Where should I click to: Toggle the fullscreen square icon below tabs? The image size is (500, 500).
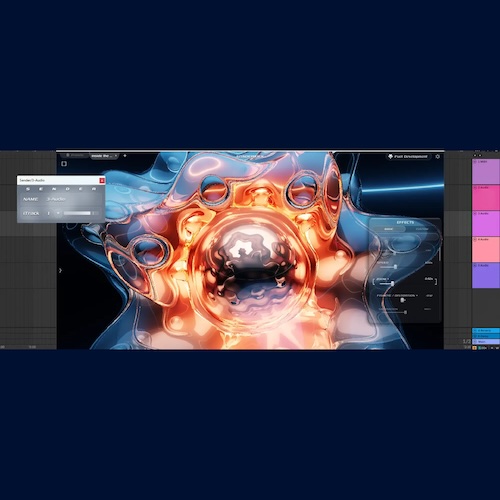coord(64,164)
